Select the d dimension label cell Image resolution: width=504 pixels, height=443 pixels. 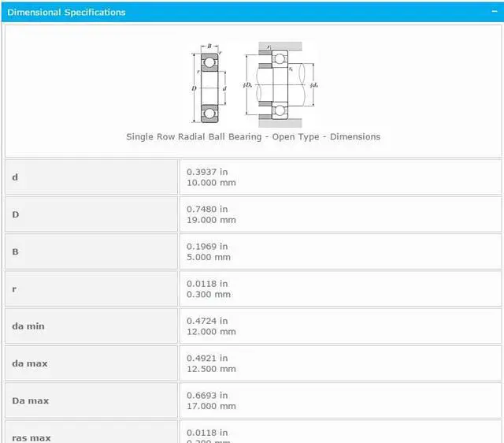point(91,177)
